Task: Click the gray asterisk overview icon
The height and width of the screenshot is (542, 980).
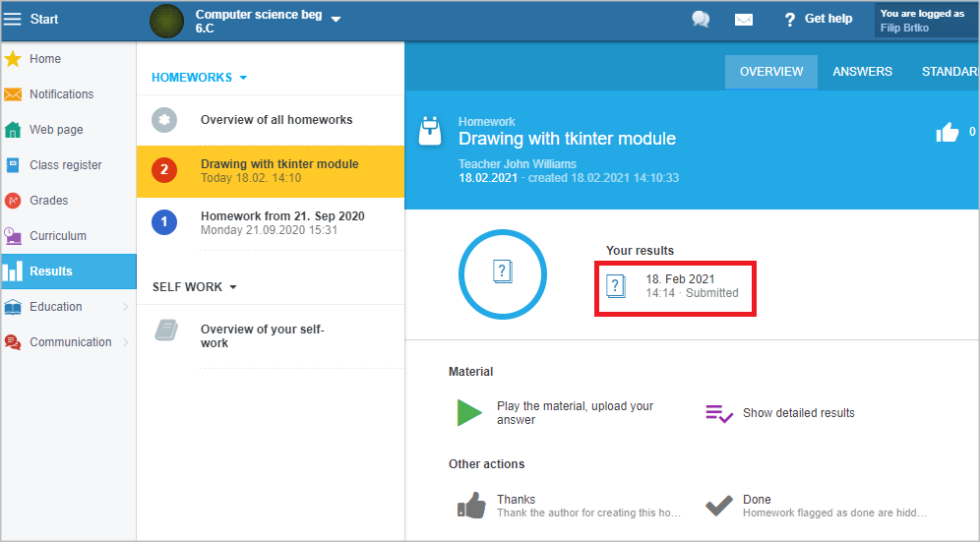Action: 164,120
